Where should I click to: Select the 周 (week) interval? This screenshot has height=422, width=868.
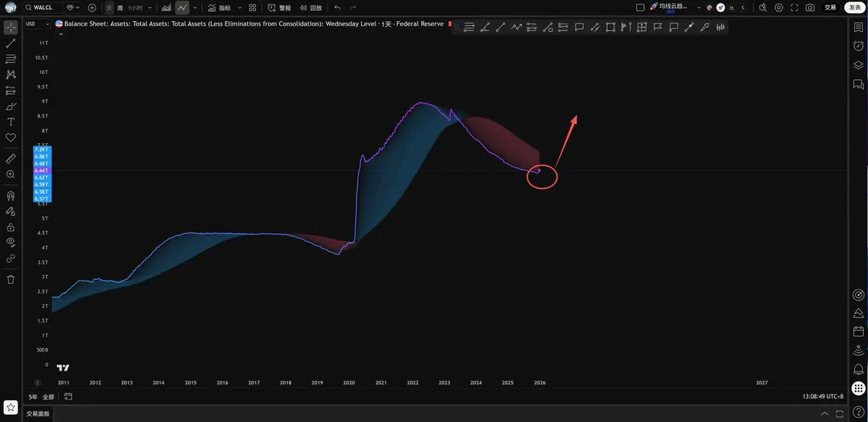[x=120, y=7]
